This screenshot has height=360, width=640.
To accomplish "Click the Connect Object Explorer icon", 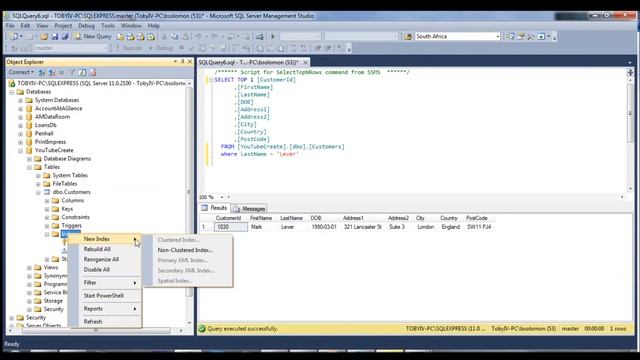I will [42, 73].
